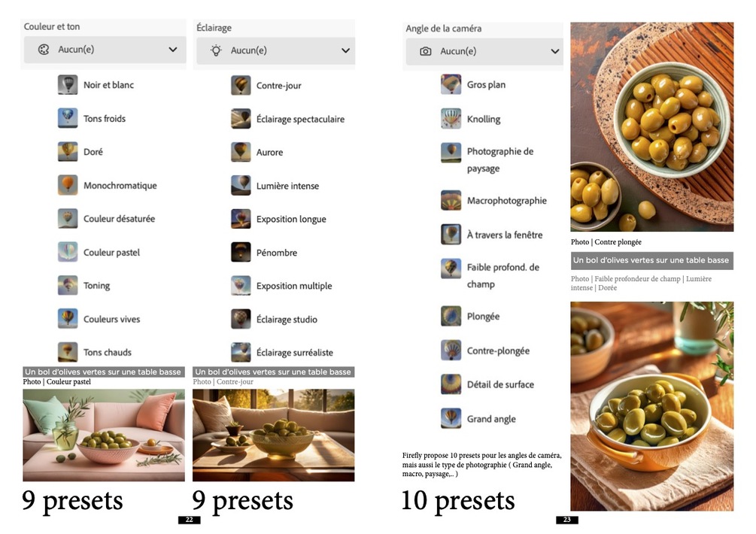Choose the Tons froids balloon icon
This screenshot has height=534, width=756.
(x=68, y=118)
